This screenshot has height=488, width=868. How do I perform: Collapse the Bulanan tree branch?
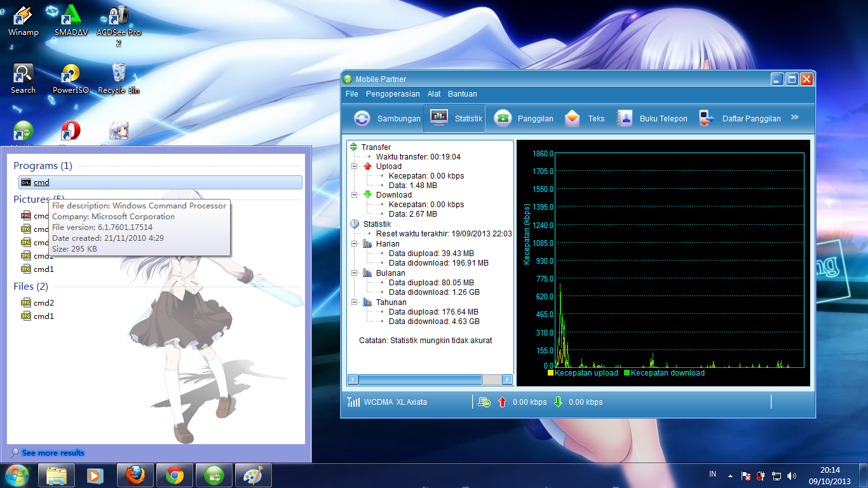click(354, 273)
